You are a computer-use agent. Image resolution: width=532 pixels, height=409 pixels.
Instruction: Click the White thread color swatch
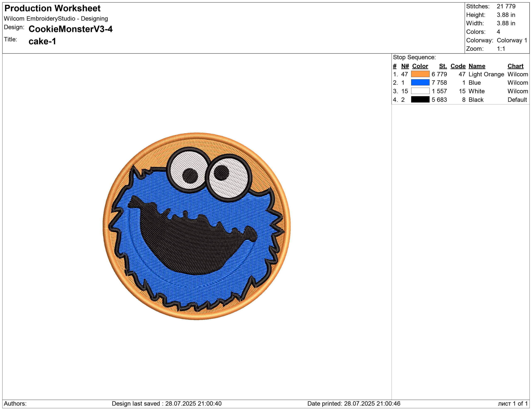[420, 91]
